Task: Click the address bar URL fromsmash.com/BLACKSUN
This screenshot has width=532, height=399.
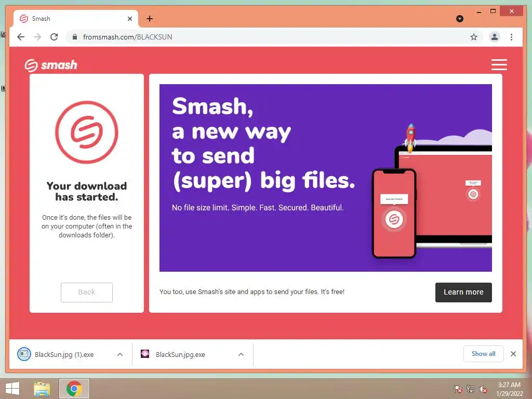Action: click(x=128, y=37)
